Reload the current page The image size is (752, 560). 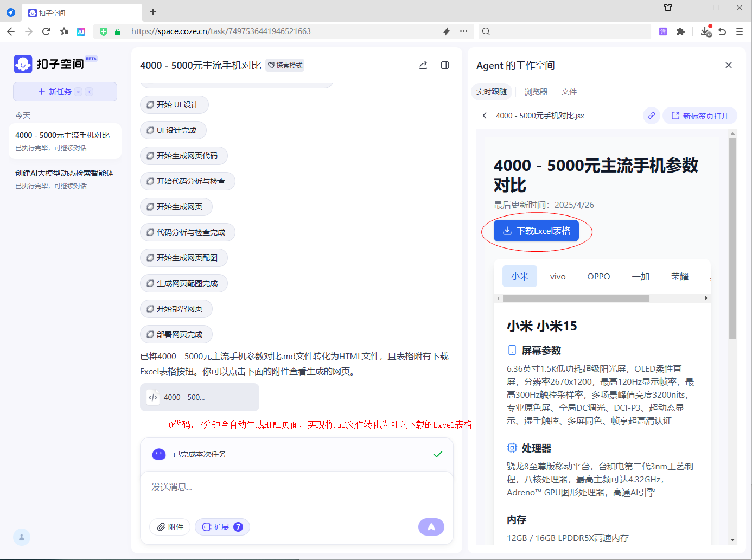pyautogui.click(x=46, y=31)
